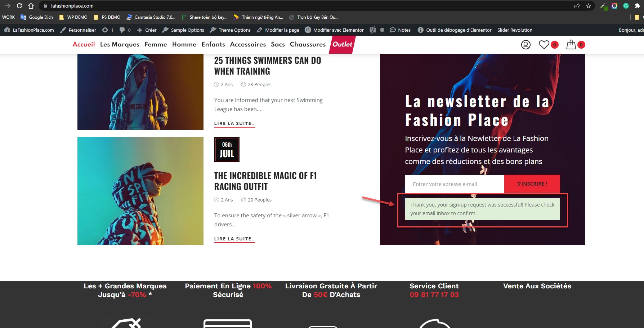Open the wishlist heart icon

[544, 45]
